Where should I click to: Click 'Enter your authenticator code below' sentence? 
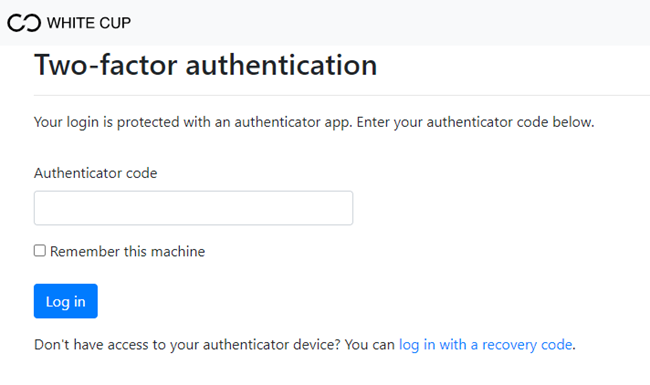(x=475, y=122)
